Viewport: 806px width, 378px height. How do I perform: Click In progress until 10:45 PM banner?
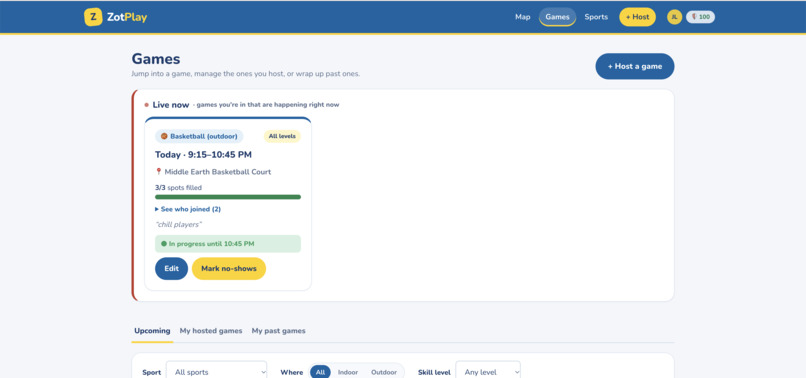[228, 244]
